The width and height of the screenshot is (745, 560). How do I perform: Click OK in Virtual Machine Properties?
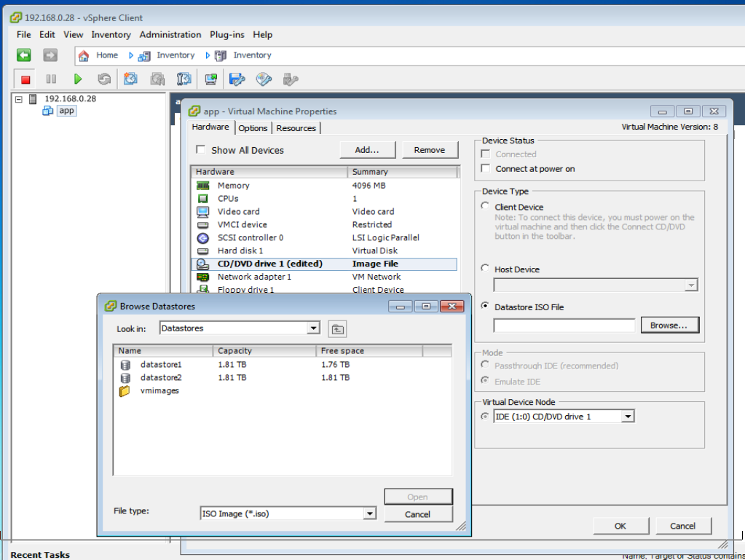(620, 526)
